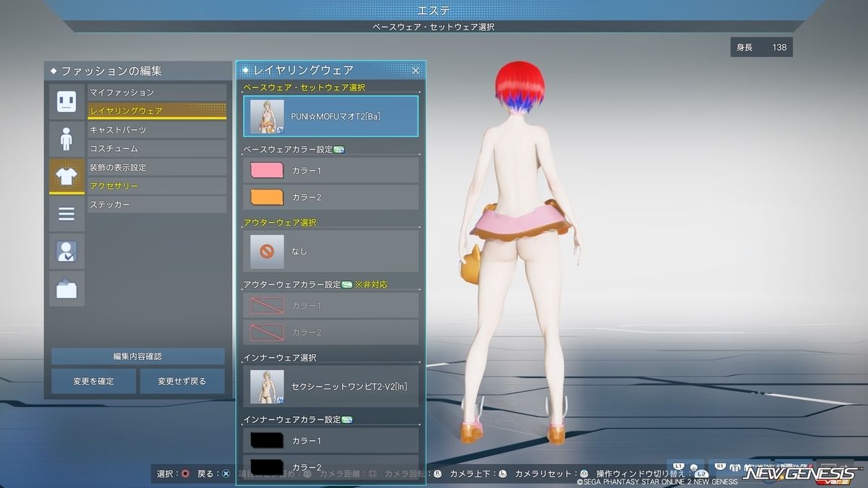
Task: Open the list menu category icon
Action: click(x=67, y=214)
